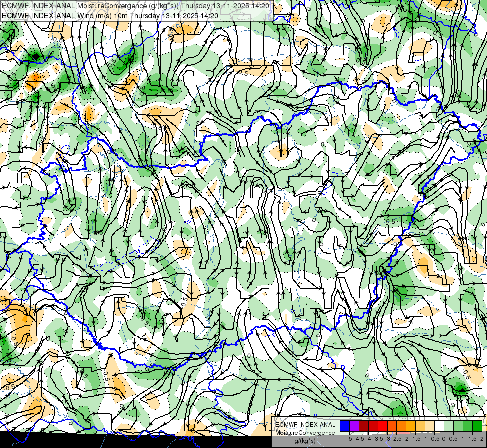
Task: Pick the green swatch between 0.5 and 1
Action: coord(459,426)
